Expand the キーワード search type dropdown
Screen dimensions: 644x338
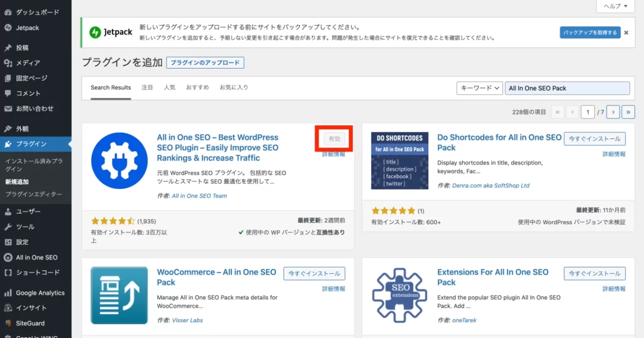pyautogui.click(x=479, y=88)
